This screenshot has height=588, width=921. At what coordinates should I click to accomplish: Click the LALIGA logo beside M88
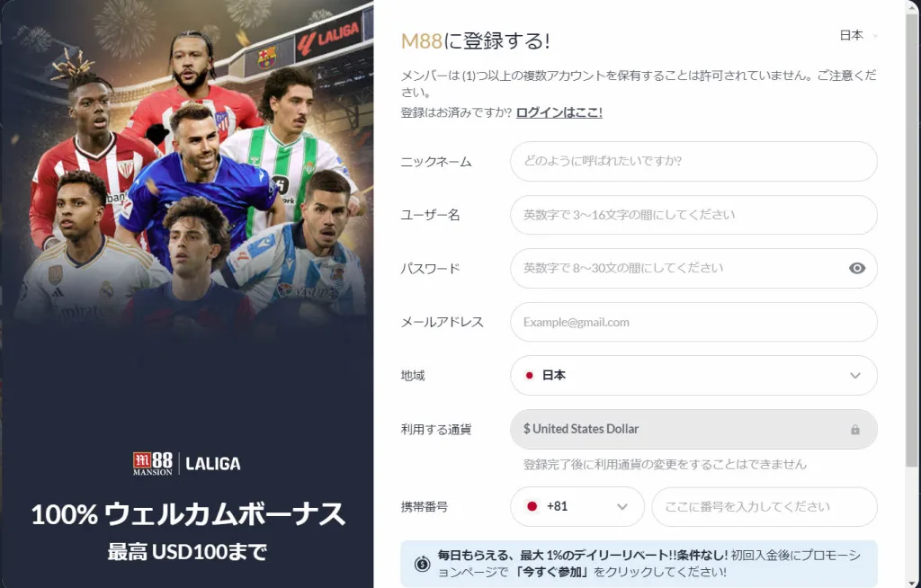(x=212, y=464)
